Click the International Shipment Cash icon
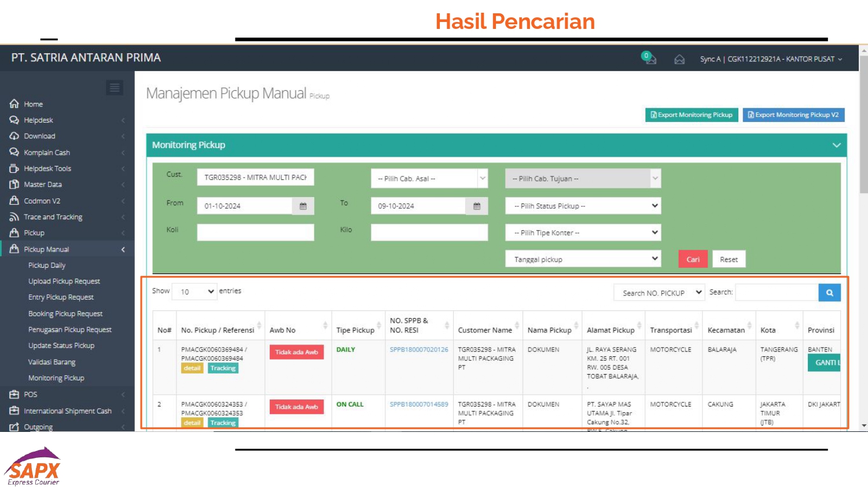 [x=14, y=411]
